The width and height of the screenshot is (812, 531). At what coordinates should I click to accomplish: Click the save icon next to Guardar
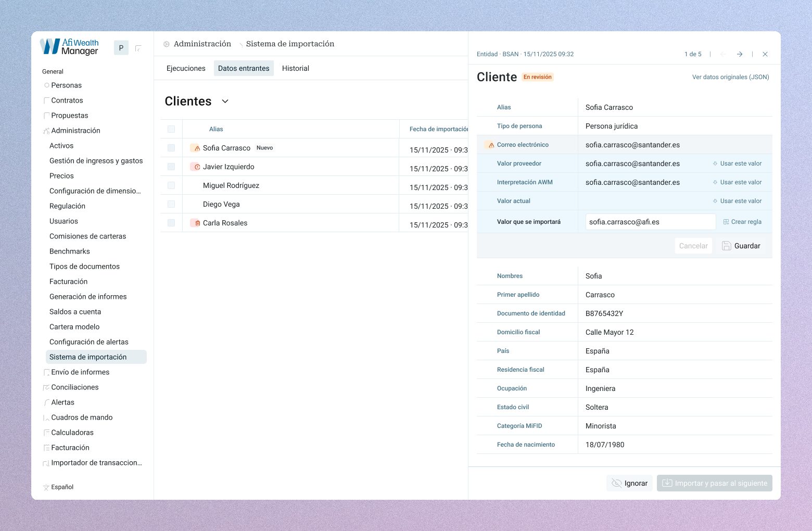727,245
